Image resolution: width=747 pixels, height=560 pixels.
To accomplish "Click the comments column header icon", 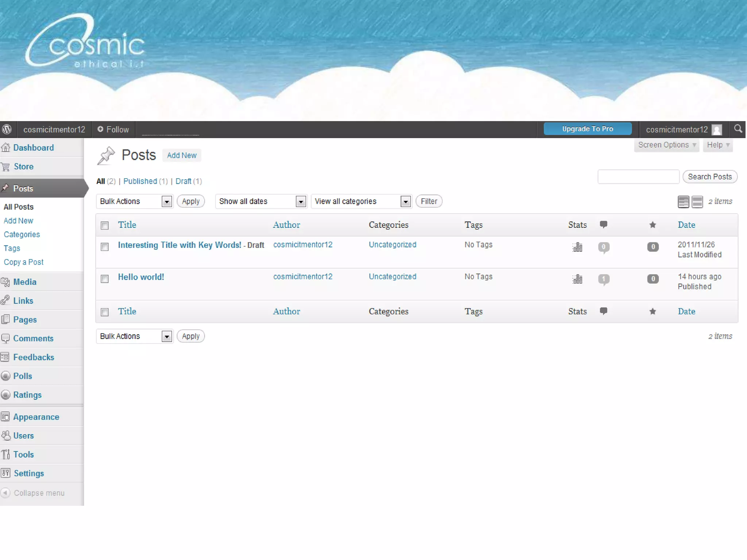I will coord(604,225).
